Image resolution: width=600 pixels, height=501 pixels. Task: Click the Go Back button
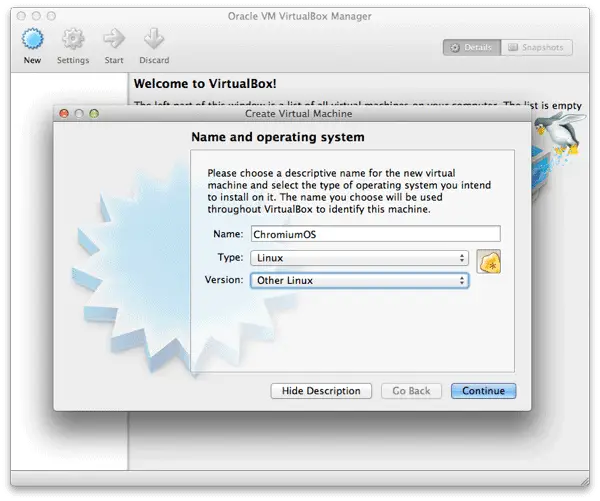[x=411, y=391]
